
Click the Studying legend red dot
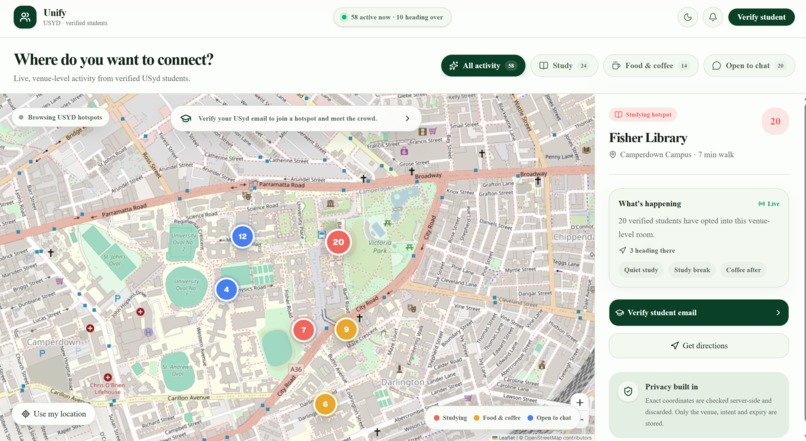point(436,418)
